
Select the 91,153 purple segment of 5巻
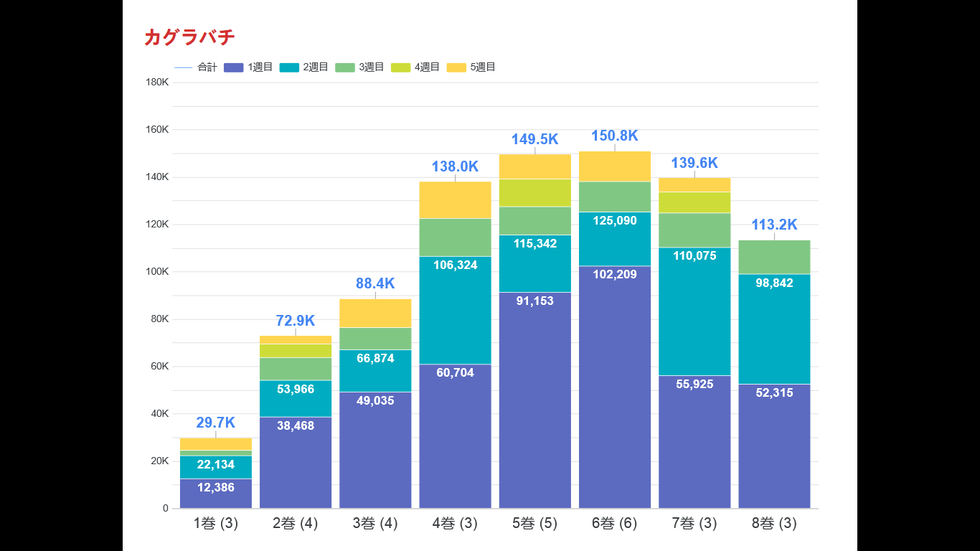(535, 400)
